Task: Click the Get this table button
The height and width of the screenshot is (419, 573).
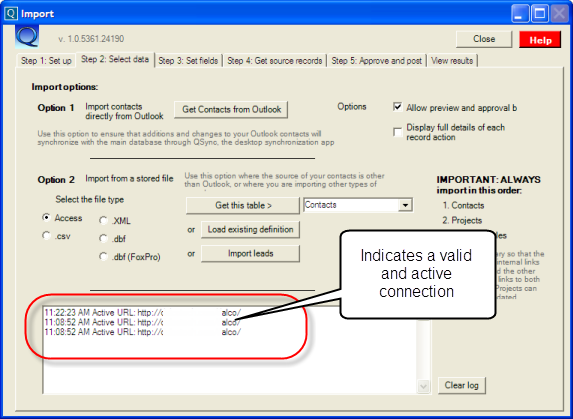Action: pyautogui.click(x=243, y=205)
